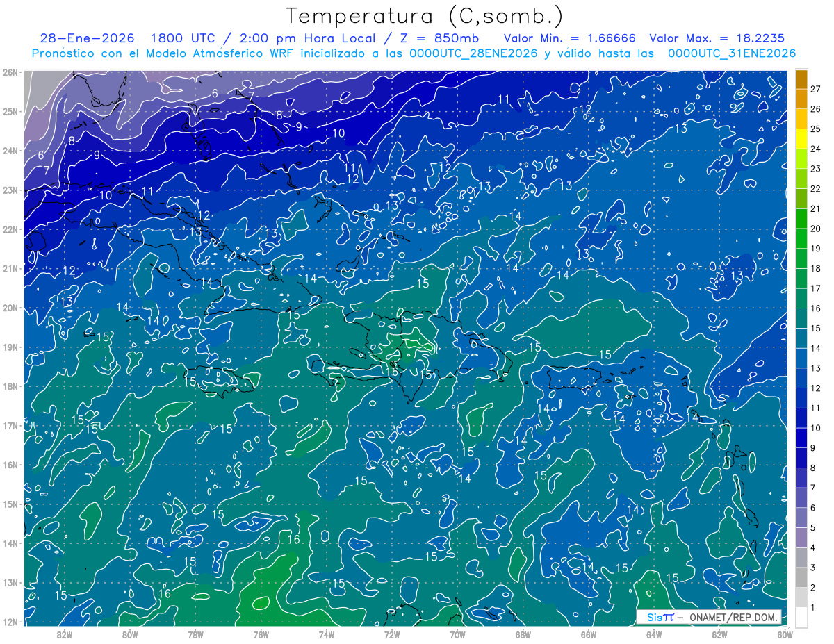Click the 'Valor Min. = 1.66666' readout

tap(569, 38)
